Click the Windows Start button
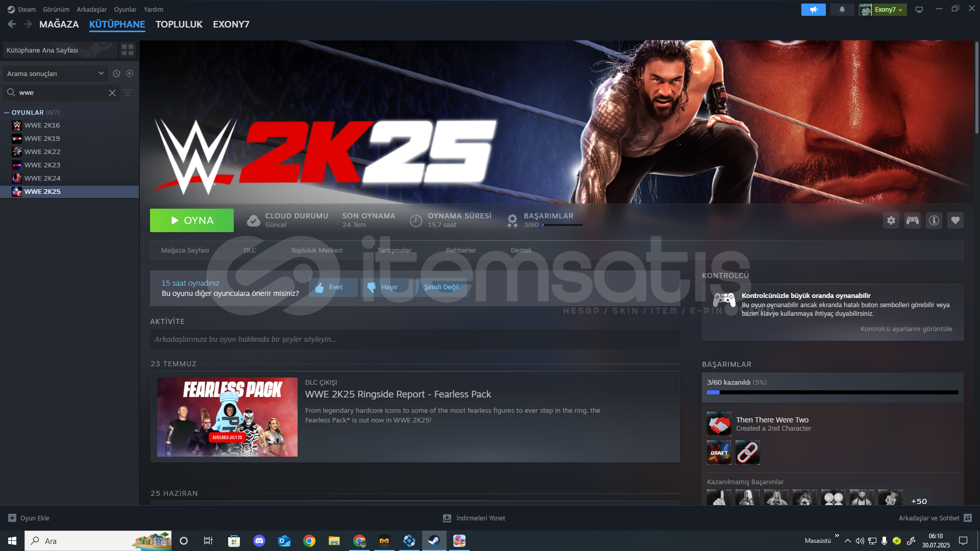 click(12, 541)
